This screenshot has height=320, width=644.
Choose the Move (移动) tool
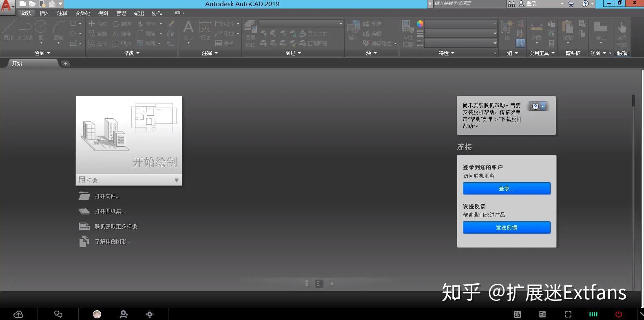(98, 24)
